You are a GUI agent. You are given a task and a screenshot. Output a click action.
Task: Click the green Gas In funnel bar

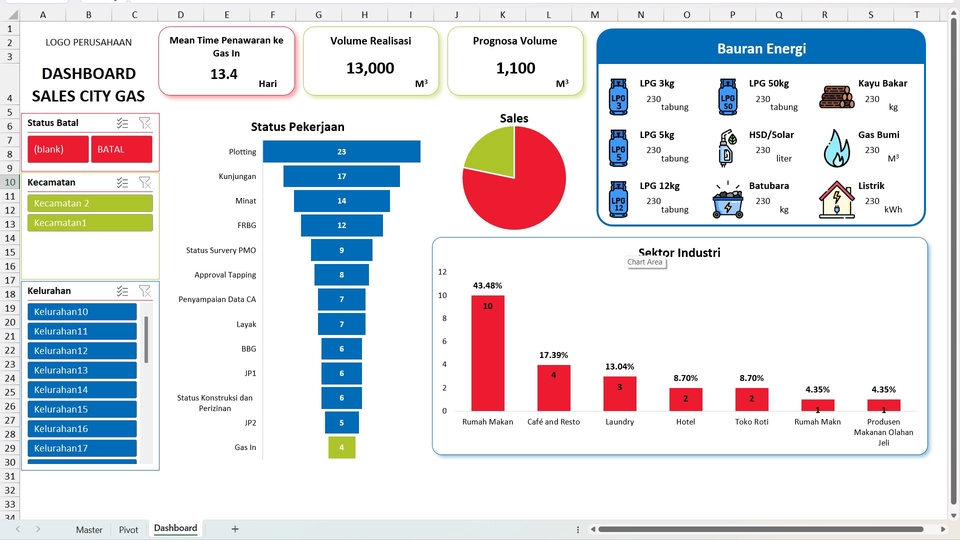(342, 448)
